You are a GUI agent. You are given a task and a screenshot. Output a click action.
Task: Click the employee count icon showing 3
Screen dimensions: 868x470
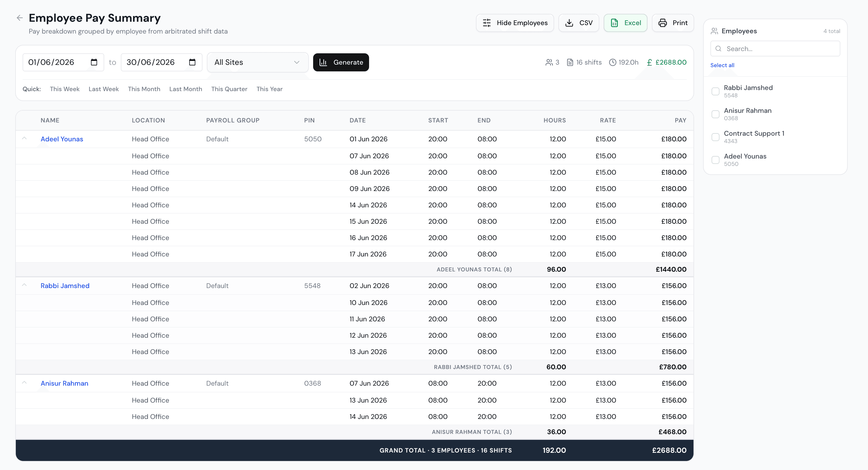549,62
